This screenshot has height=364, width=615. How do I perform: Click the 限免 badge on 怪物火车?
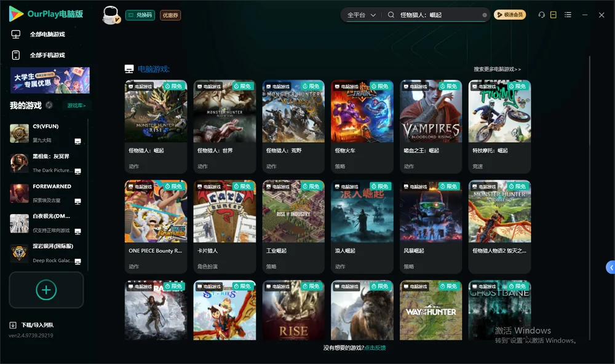[x=380, y=86]
